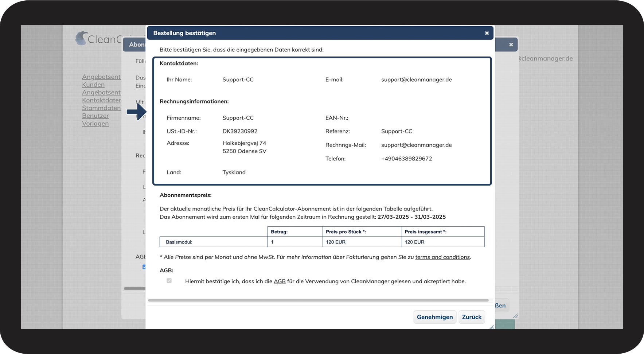Click the Rechnngs-Mail address value
This screenshot has height=354, width=644.
click(417, 145)
